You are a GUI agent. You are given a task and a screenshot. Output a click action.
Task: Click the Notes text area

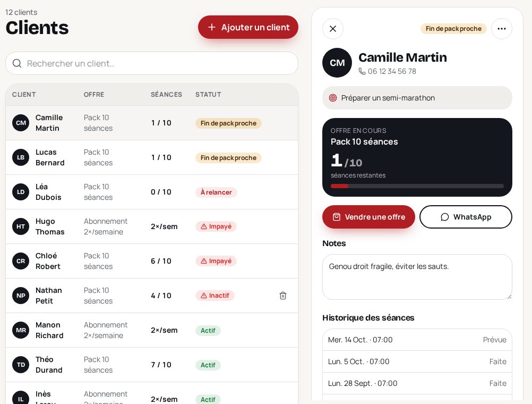click(417, 277)
